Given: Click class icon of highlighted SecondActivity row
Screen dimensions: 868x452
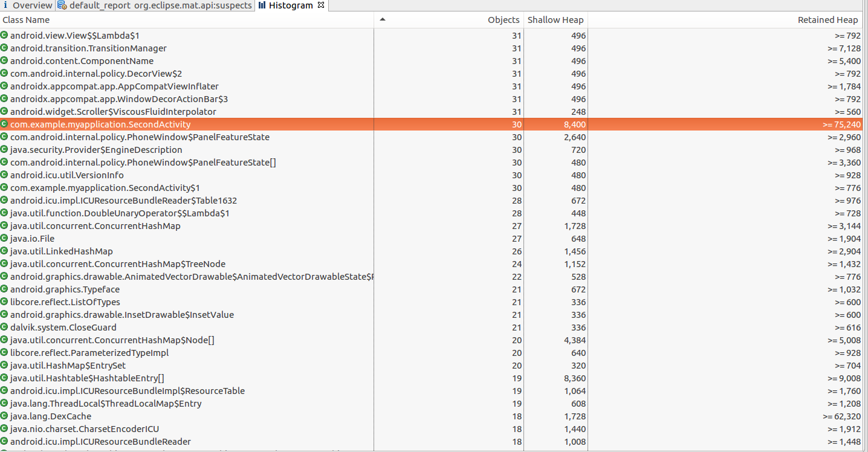Looking at the screenshot, I should 4,124.
